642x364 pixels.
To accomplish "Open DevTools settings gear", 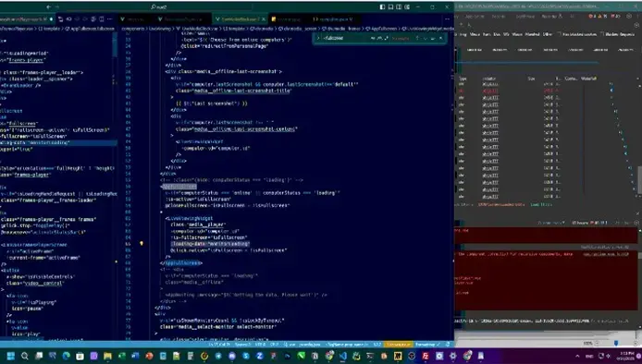I will (x=629, y=17).
